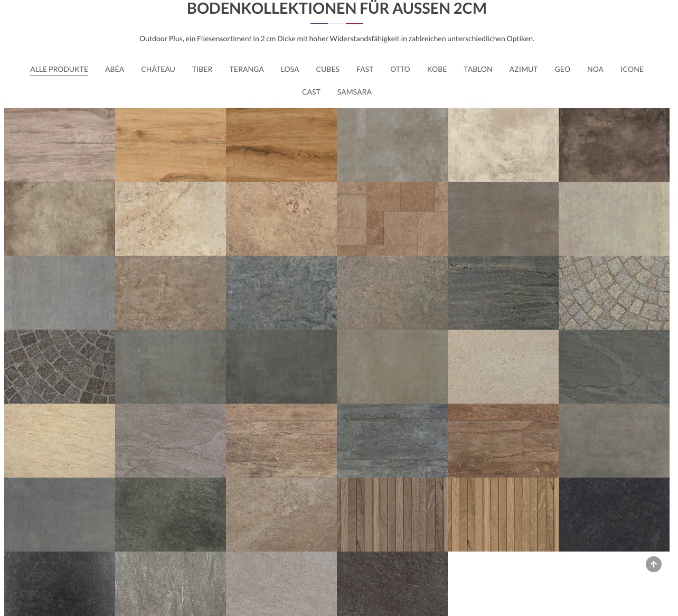Image resolution: width=678 pixels, height=616 pixels.
Task: Open the first gray wood plank tile
Action: coord(60,145)
